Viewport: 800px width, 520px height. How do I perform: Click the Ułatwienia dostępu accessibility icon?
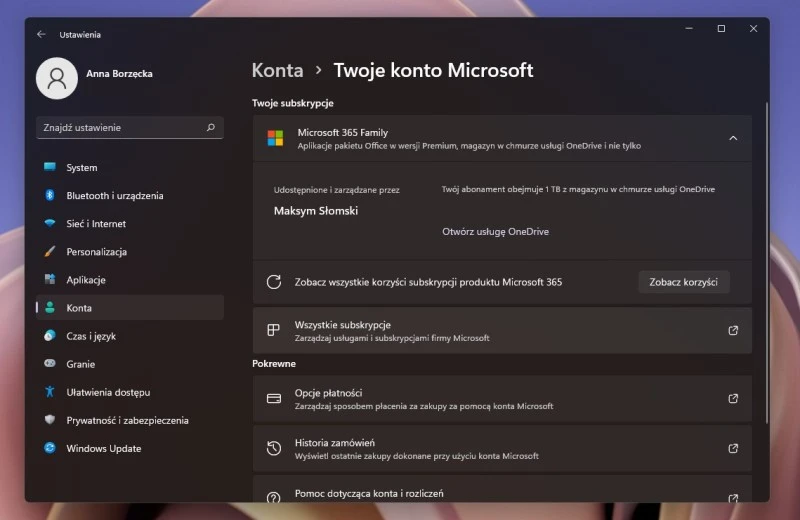tap(49, 391)
